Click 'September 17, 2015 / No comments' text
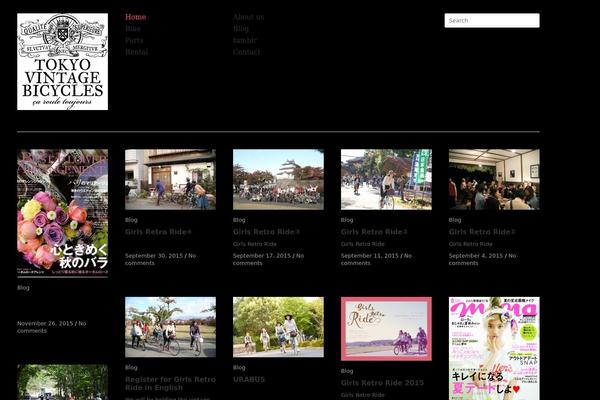This screenshot has width=600, height=400. click(268, 259)
